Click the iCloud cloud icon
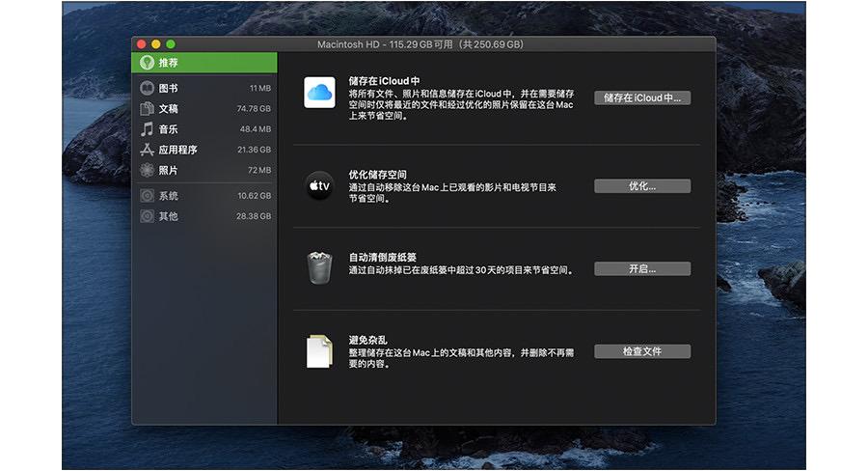The width and height of the screenshot is (868, 471). pyautogui.click(x=319, y=93)
